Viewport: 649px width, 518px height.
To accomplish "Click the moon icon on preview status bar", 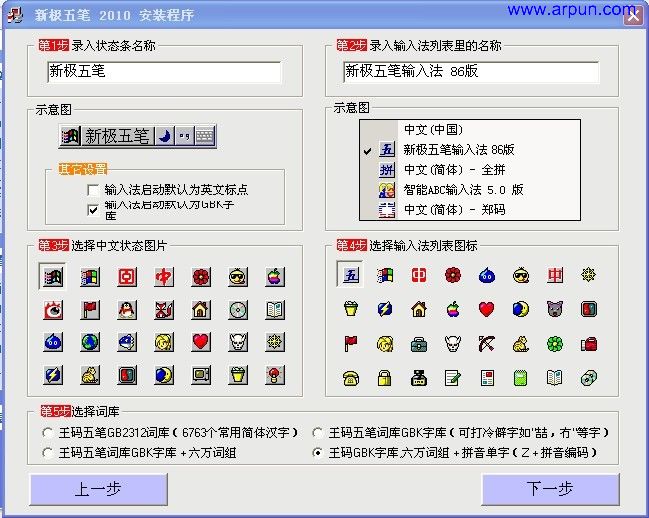I will [x=165, y=136].
